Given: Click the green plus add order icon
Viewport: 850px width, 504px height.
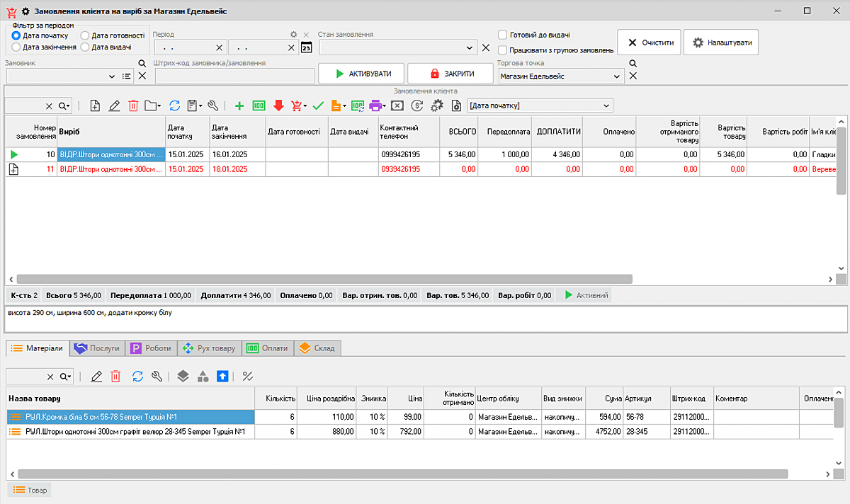Looking at the screenshot, I should 239,105.
